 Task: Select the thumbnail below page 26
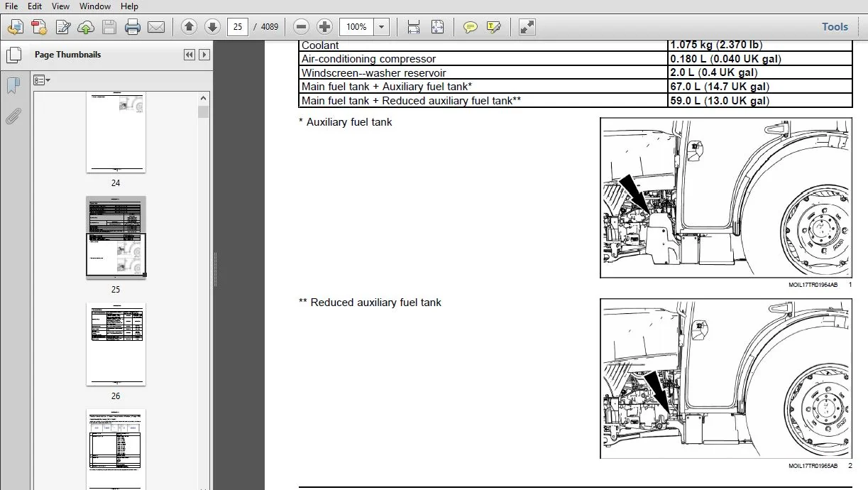point(116,449)
